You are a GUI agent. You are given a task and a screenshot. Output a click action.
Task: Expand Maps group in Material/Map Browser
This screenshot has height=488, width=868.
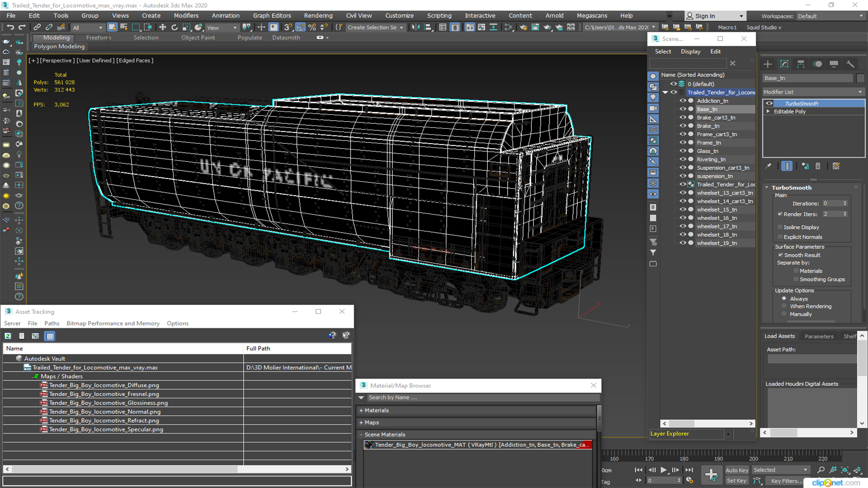click(361, 423)
